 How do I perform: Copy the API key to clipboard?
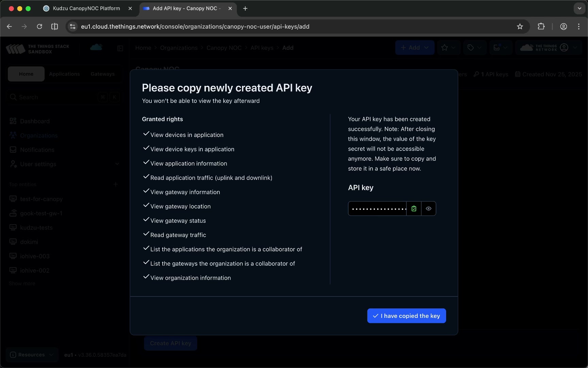tap(414, 209)
